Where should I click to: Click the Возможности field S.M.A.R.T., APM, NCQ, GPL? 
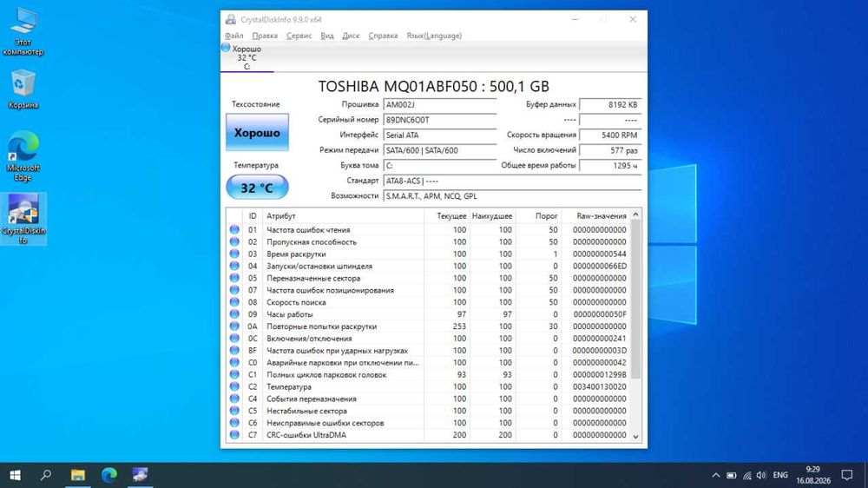point(512,196)
